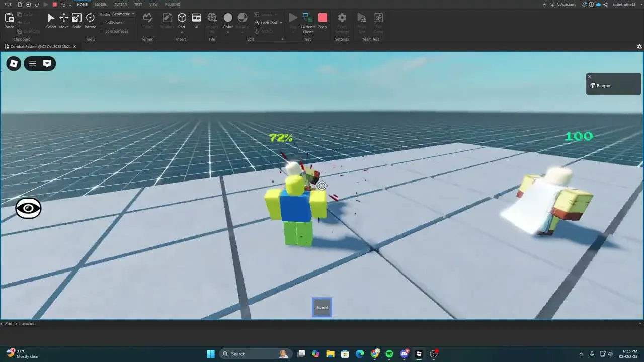The width and height of the screenshot is (644, 362).
Task: Open the UI insert tool
Action: coord(196,21)
